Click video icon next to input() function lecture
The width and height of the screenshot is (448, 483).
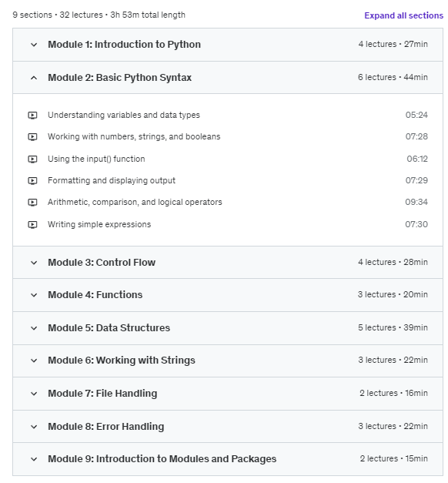32,159
